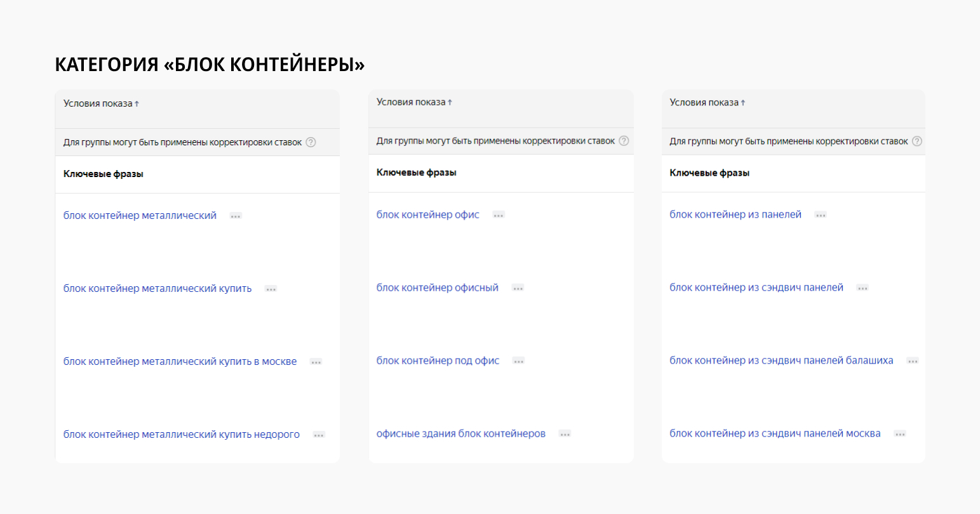The height and width of the screenshot is (514, 980).
Task: Open the help icon in the rightmost column
Action: (x=916, y=141)
